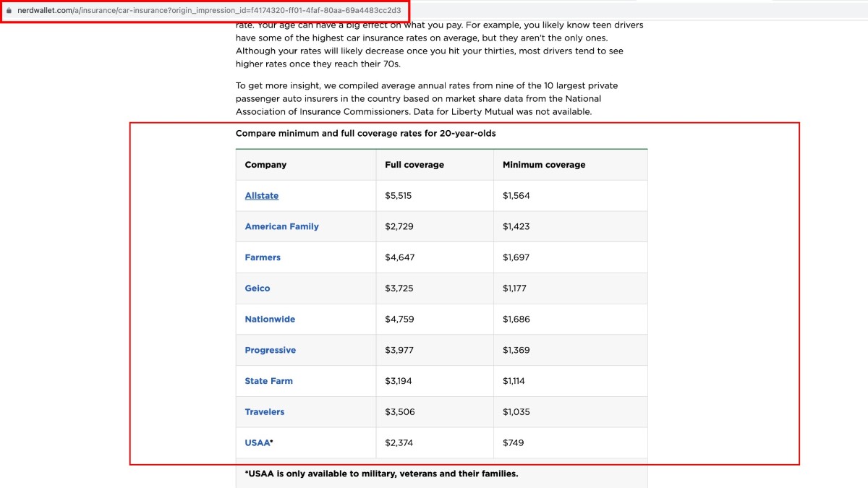Click USAA minimum coverage rate $749
Screen dimensions: 868x488
pyautogui.click(x=514, y=442)
